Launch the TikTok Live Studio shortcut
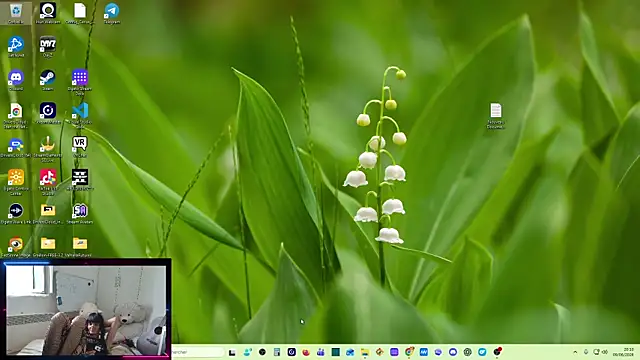Viewport: 640px width, 360px height. pos(48,182)
